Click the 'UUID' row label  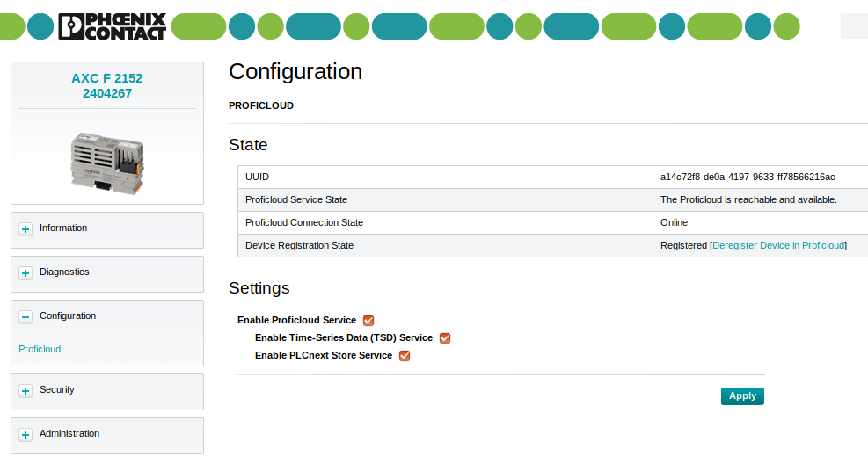point(257,177)
